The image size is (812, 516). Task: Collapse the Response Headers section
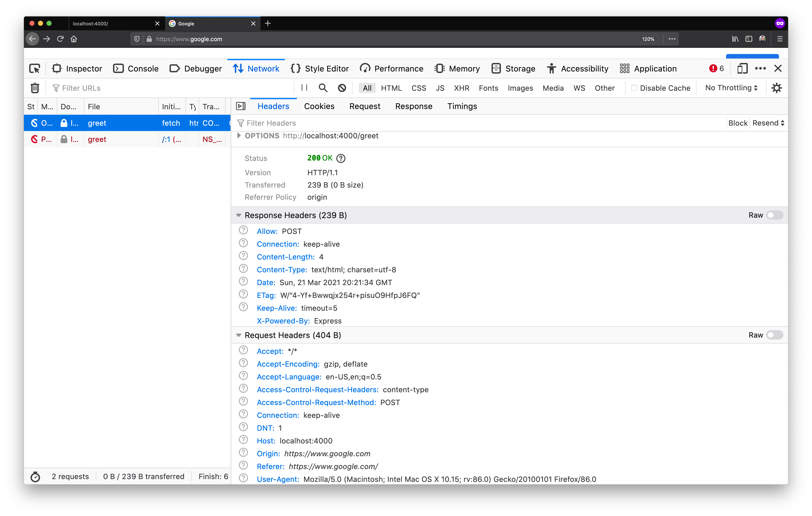[239, 215]
